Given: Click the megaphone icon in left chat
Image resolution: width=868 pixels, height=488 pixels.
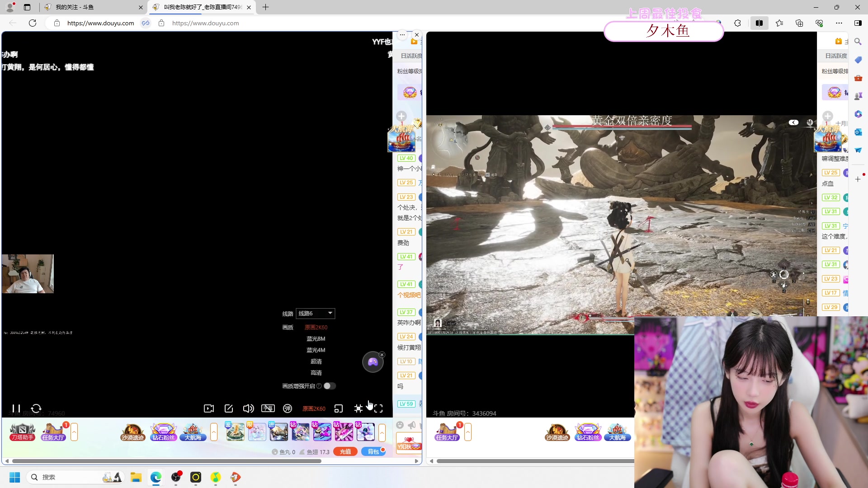Looking at the screenshot, I should click(x=411, y=425).
